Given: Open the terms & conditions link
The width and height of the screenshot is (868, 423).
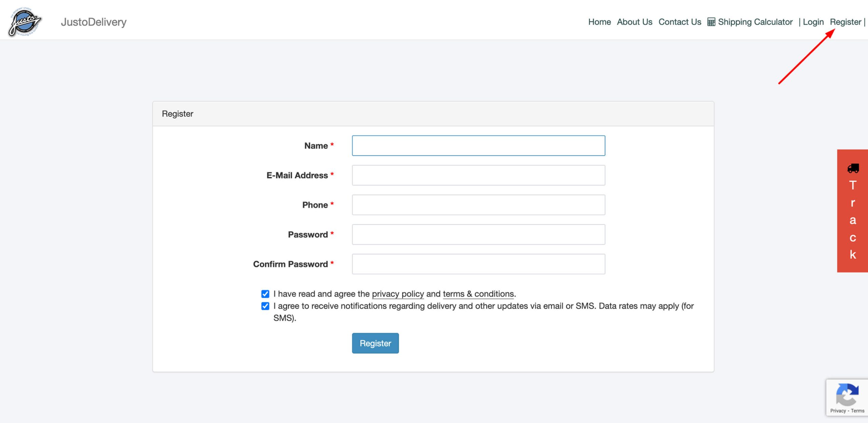Looking at the screenshot, I should [478, 294].
